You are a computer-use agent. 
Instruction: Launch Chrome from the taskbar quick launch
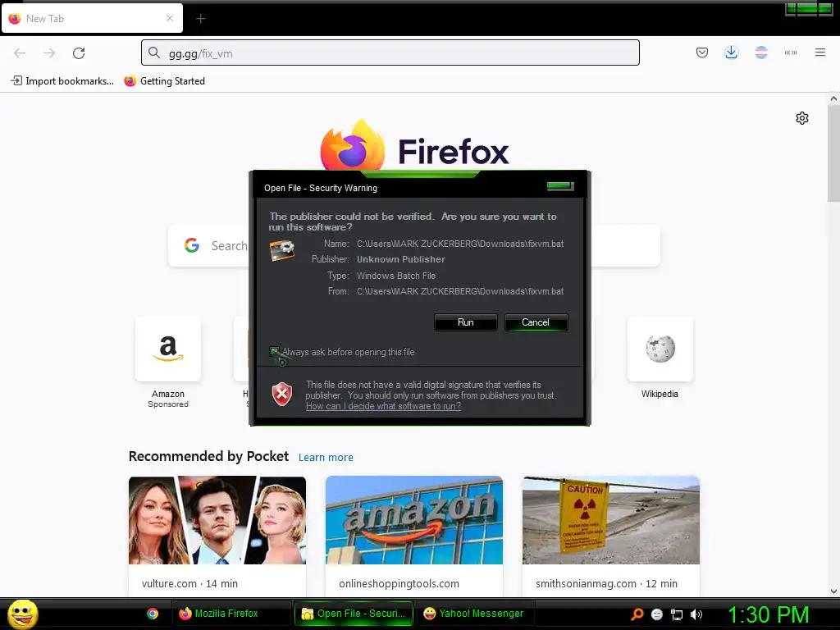(153, 614)
